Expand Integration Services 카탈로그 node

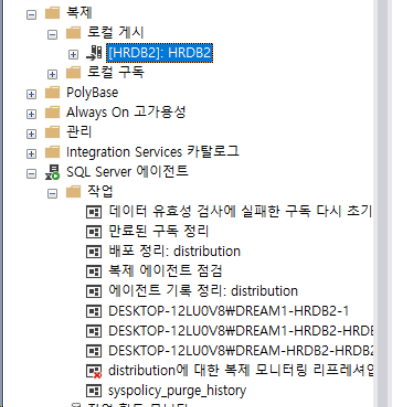tap(31, 154)
